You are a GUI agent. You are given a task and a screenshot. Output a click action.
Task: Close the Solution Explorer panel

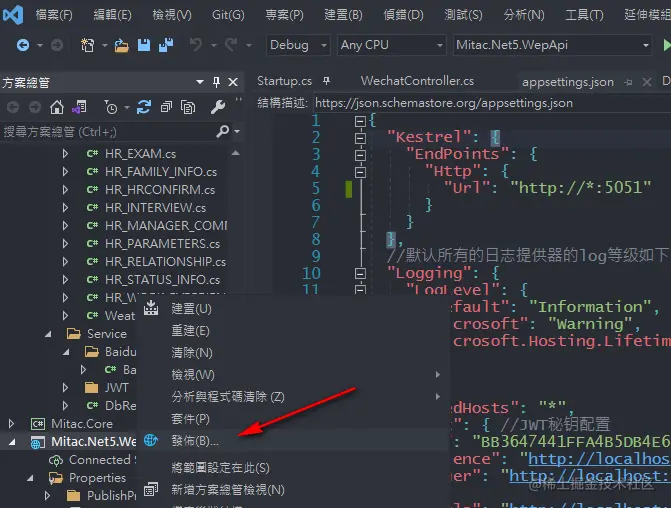(233, 82)
